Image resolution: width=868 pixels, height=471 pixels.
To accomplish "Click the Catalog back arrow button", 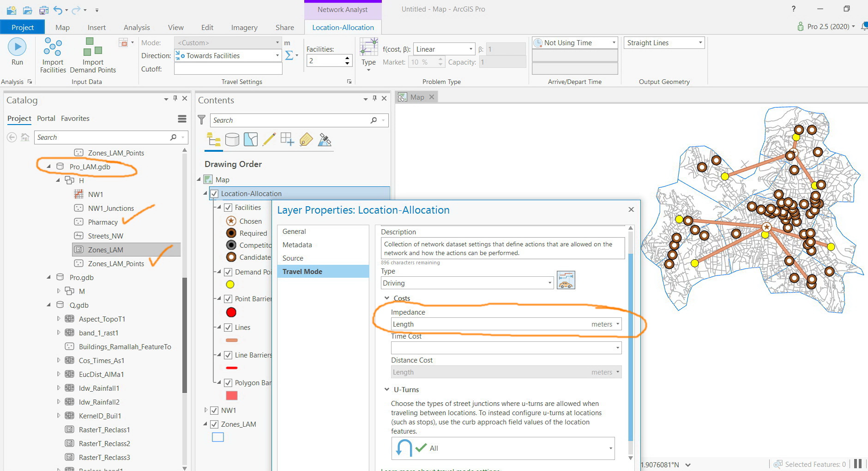I will (12, 137).
